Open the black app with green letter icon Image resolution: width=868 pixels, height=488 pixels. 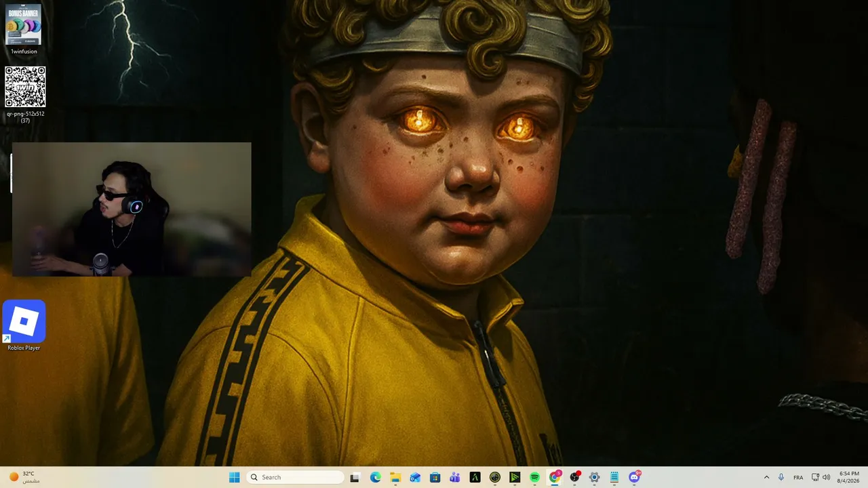[475, 477]
